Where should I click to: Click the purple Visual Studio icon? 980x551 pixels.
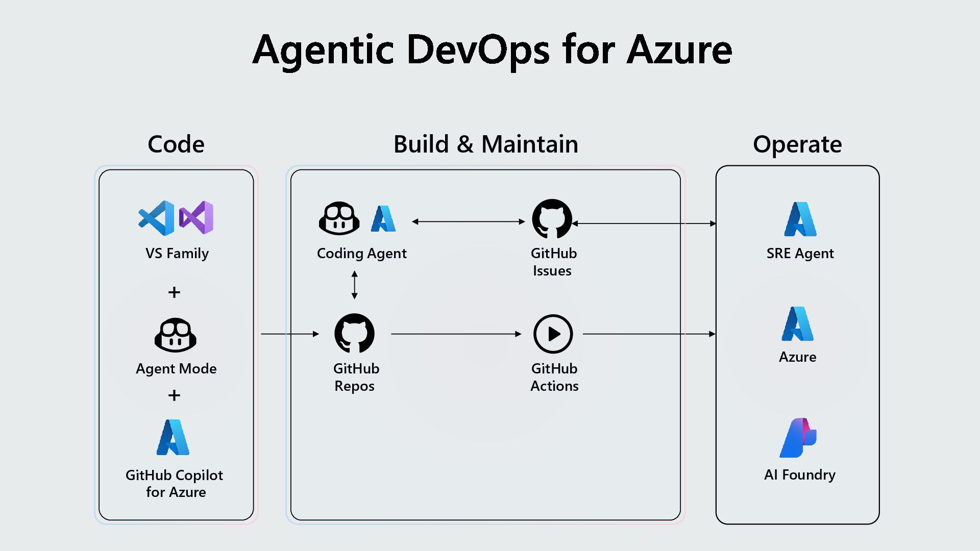point(197,218)
